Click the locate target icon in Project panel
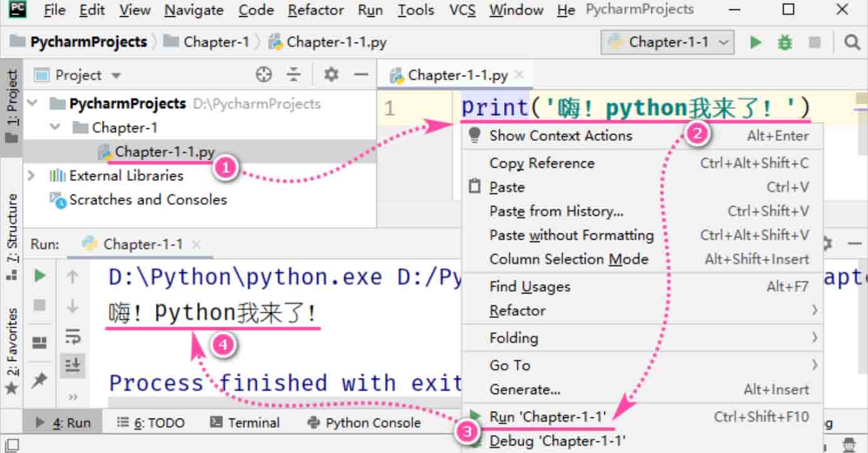868x453 pixels. tap(264, 75)
